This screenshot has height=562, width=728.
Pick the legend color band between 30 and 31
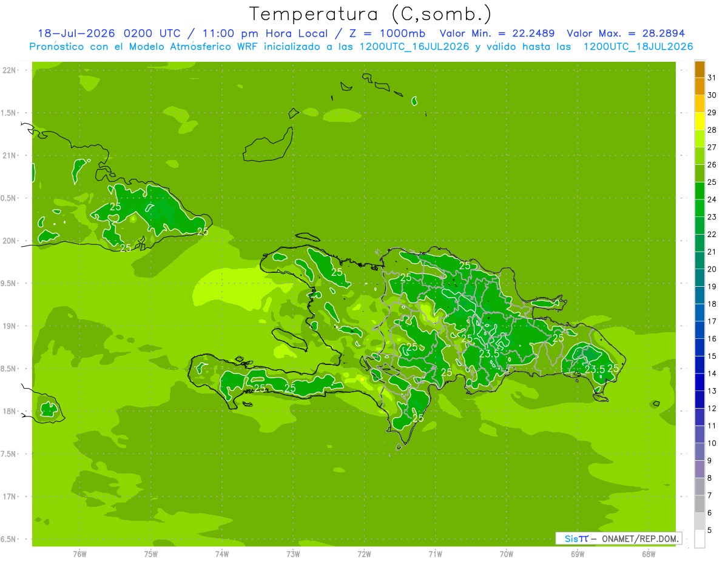[699, 86]
